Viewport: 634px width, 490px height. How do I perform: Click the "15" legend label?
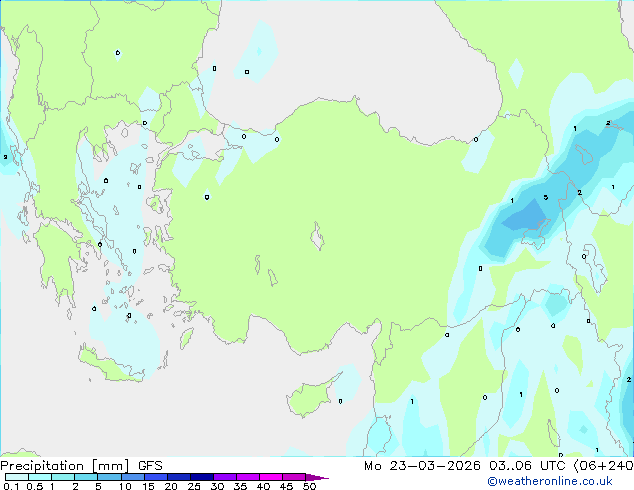pos(148,486)
